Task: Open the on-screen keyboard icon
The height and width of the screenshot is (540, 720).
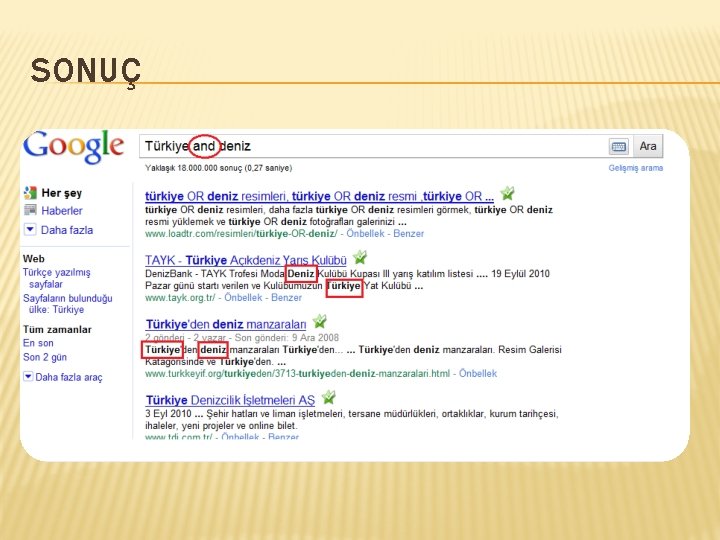Action: 619,146
